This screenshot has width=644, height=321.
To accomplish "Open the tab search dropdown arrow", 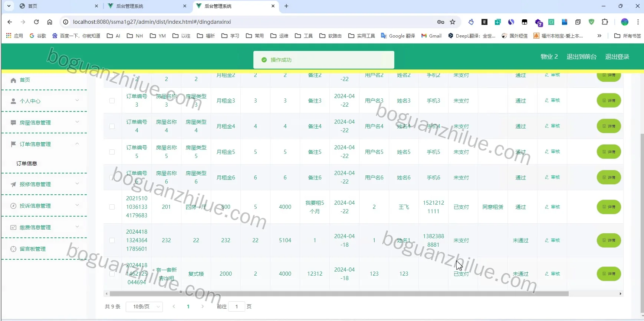I will click(9, 6).
